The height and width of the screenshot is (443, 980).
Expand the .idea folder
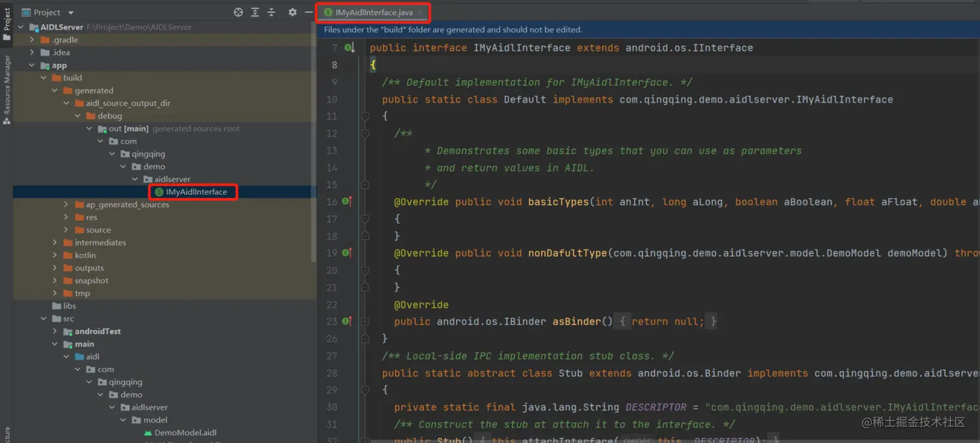32,52
